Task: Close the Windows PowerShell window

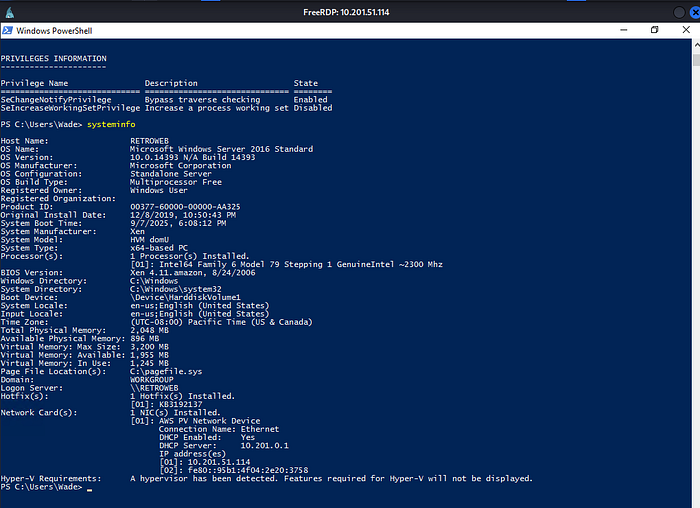Action: click(686, 30)
